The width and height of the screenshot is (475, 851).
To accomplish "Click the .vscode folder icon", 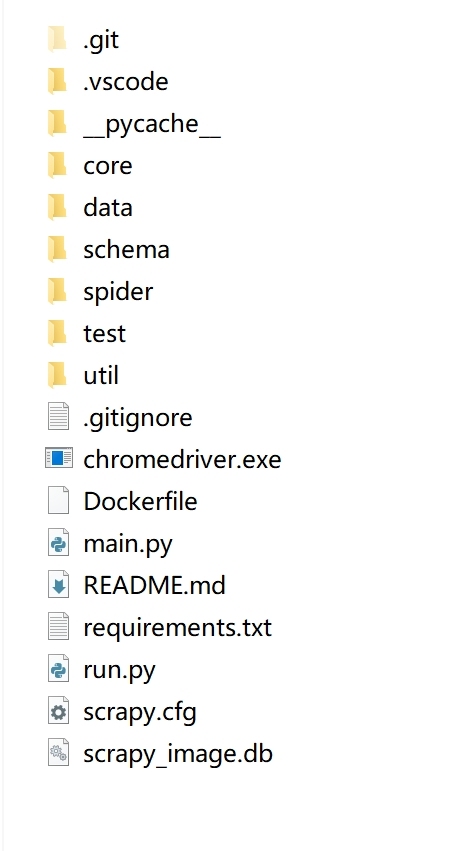I will pos(58,81).
